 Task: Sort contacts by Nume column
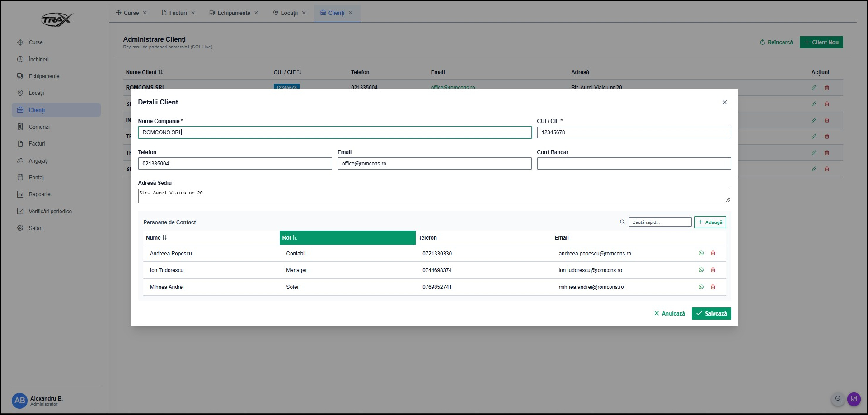156,238
